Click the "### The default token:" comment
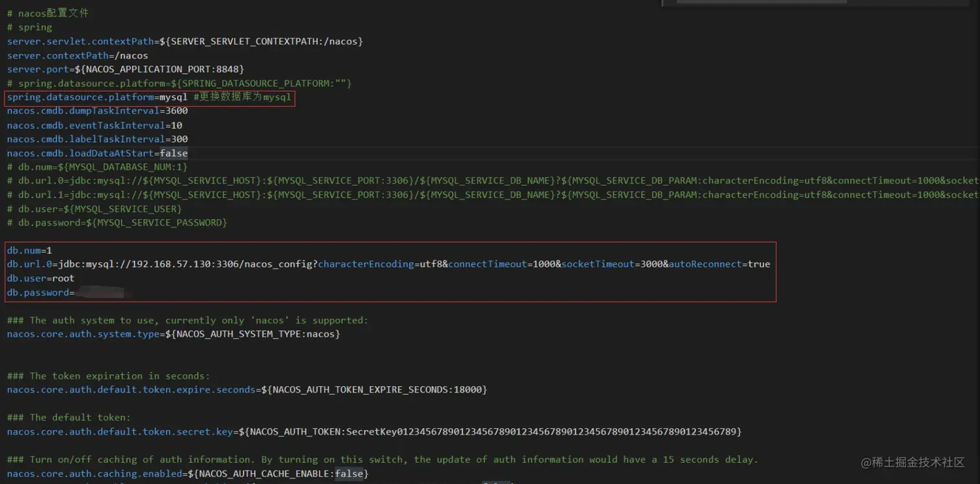Screen dimensions: 980x484 click(x=69, y=418)
